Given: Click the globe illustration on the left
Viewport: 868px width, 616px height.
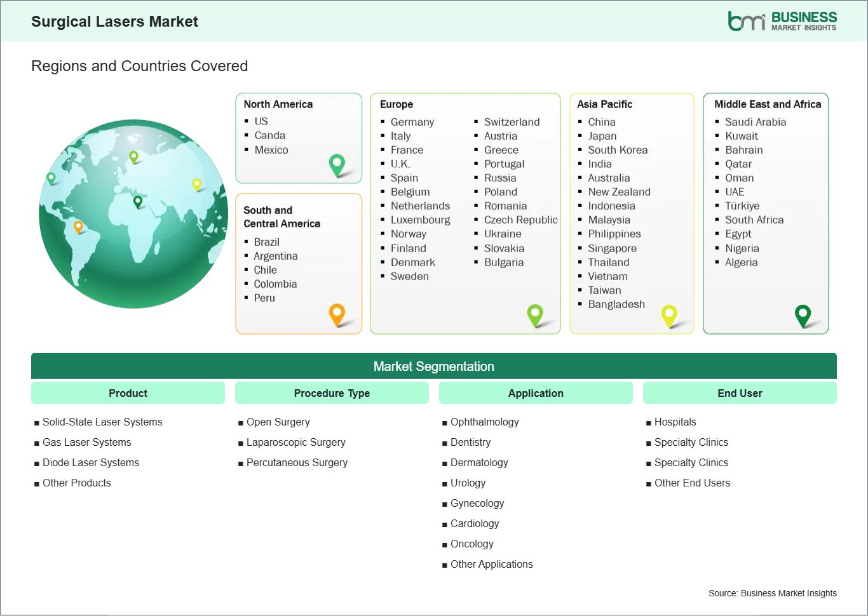Looking at the screenshot, I should point(133,214).
